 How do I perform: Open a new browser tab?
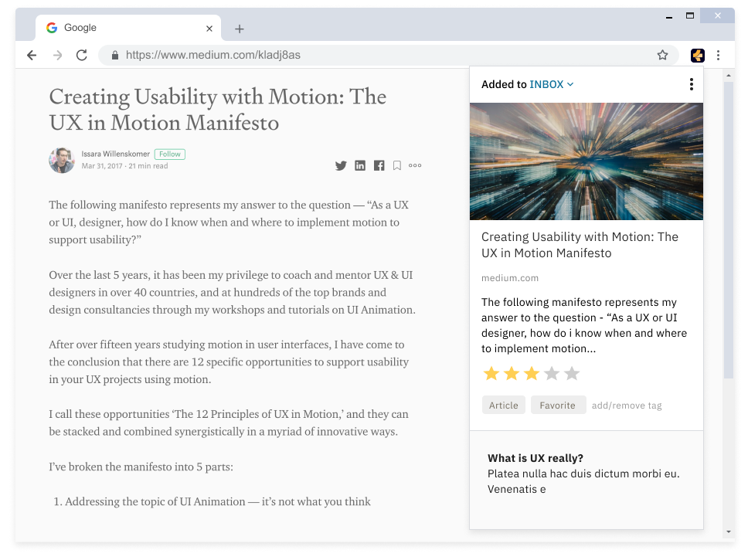coord(240,29)
